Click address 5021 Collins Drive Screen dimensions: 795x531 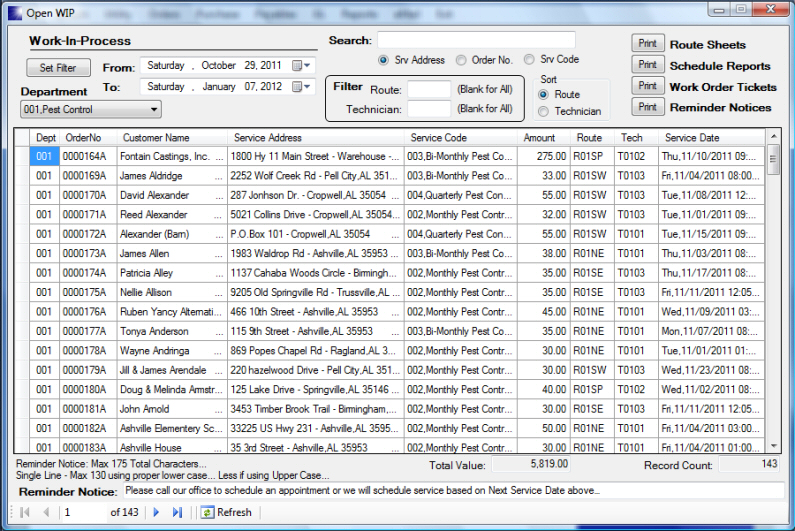(x=315, y=215)
